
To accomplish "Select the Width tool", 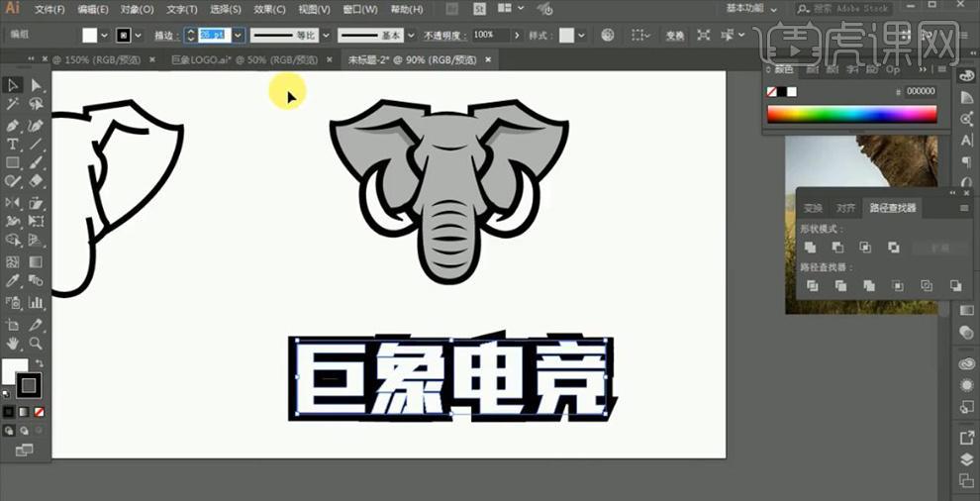I will (13, 221).
